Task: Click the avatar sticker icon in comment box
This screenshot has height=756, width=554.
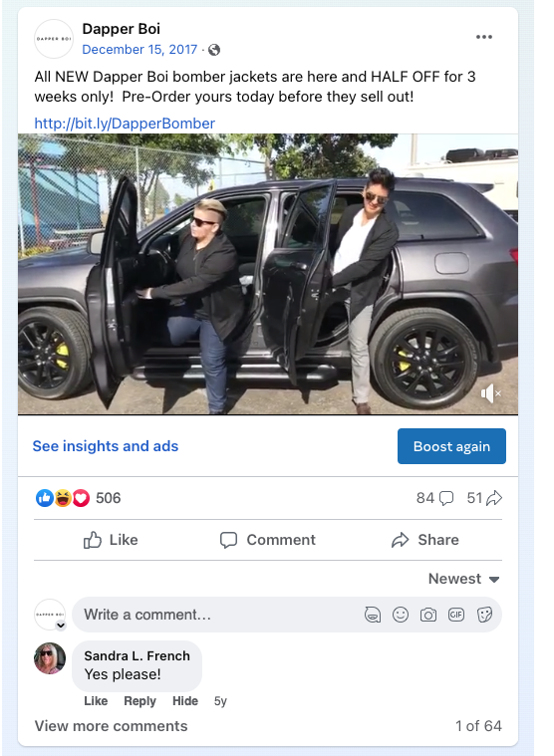Action: click(x=373, y=615)
